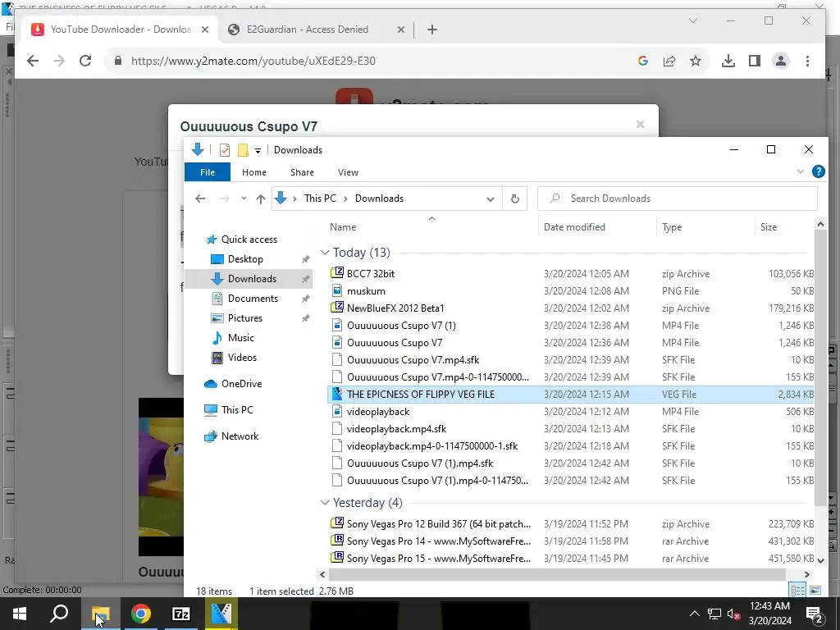Switch to details view layout icon
Viewport: 840px width, 630px height.
[x=797, y=591]
